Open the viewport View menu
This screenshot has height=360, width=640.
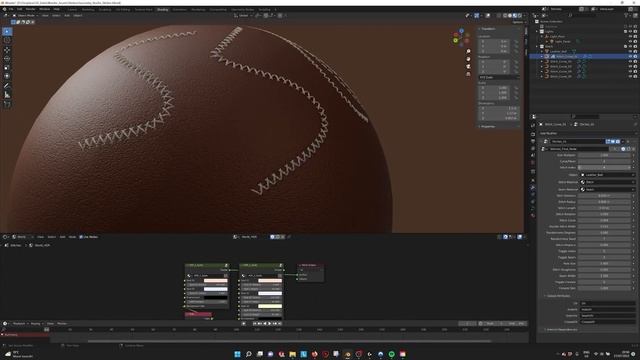click(45, 16)
